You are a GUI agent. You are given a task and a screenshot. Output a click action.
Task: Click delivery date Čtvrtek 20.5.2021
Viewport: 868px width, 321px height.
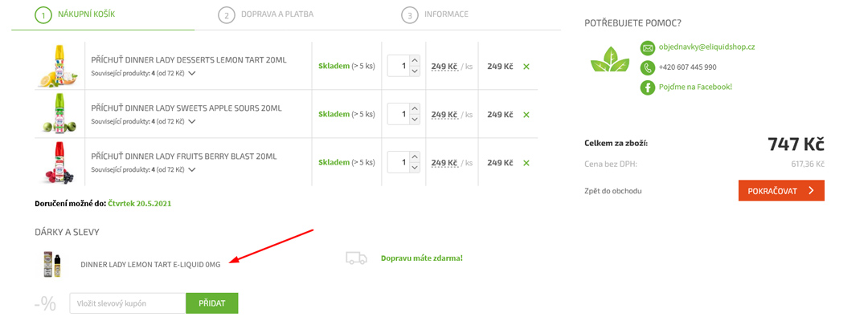140,203
